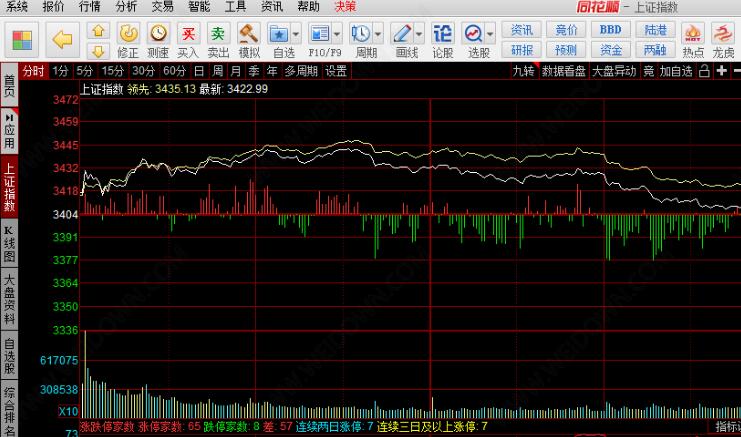Expand the 画线 drawing tools dropdown arrow
This screenshot has width=741, height=437.
[418, 33]
